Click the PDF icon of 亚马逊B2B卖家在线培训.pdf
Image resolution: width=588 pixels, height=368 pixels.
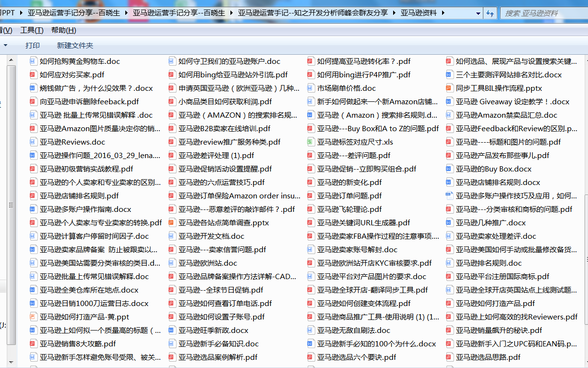pos(172,128)
